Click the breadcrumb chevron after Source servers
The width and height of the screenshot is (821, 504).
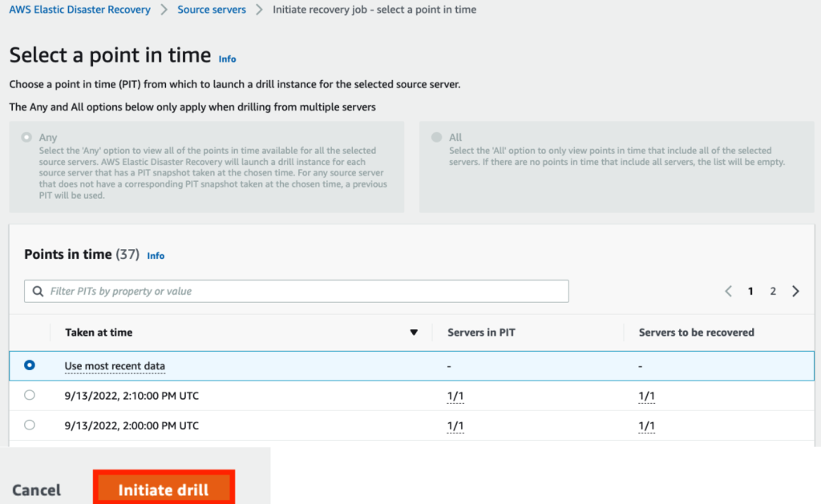click(x=258, y=10)
